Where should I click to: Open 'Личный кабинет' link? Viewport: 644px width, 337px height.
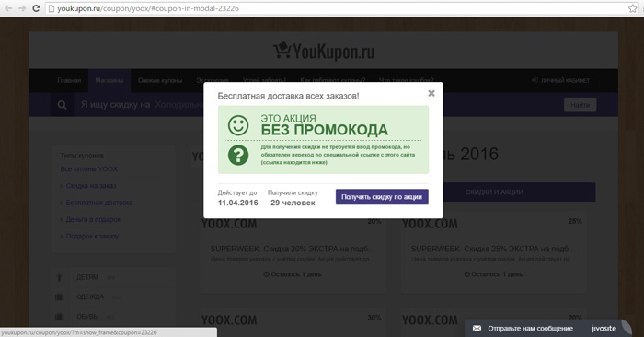click(560, 80)
